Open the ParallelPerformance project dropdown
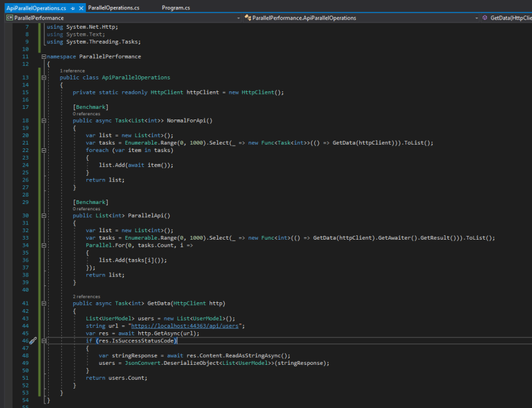The width and height of the screenshot is (532, 408). pos(238,18)
